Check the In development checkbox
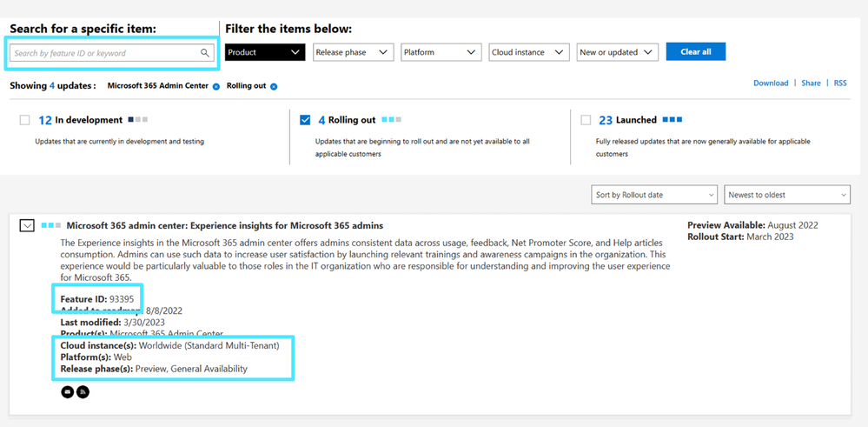 [x=24, y=120]
